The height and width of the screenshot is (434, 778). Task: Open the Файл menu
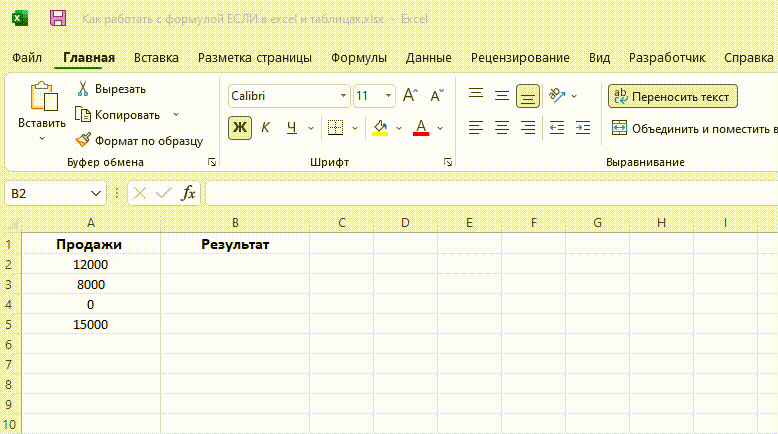click(27, 58)
